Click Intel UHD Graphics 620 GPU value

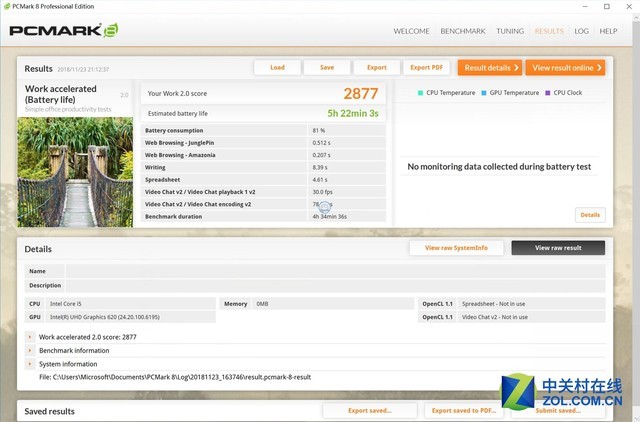104,317
